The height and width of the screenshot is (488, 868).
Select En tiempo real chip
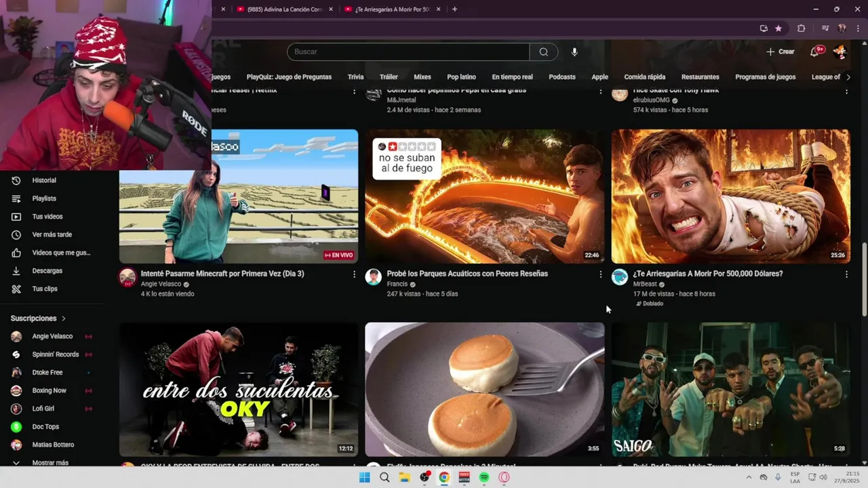click(512, 77)
